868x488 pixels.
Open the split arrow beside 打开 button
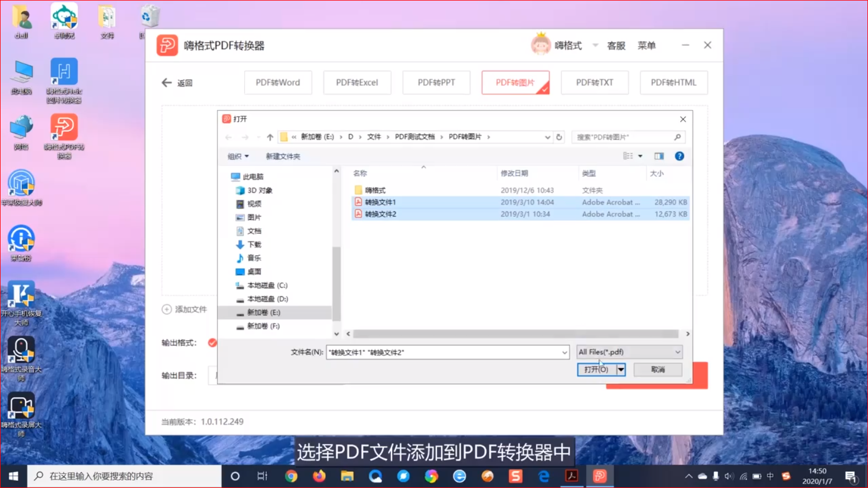(x=621, y=369)
